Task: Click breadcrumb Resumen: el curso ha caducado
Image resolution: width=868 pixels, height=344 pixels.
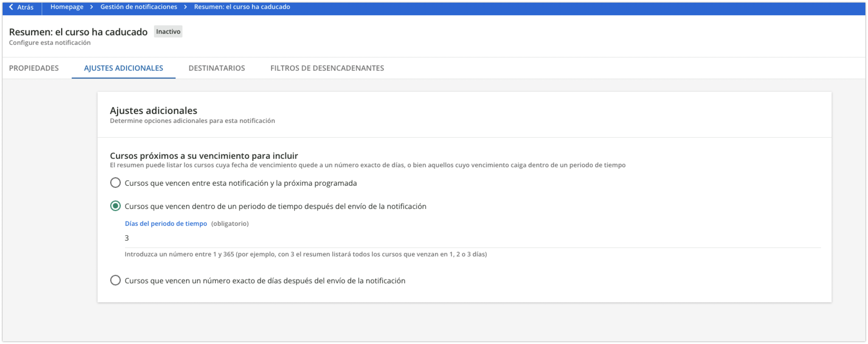Action: pos(242,7)
